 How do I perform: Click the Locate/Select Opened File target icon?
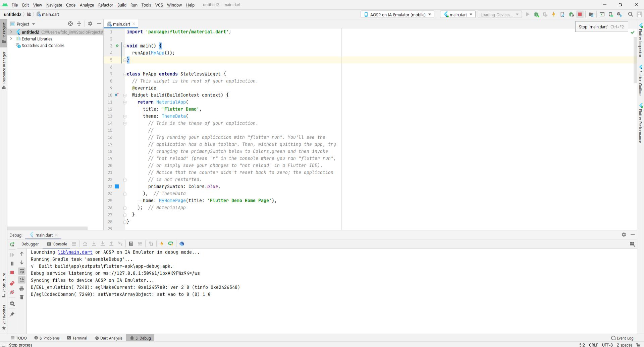coord(70,24)
